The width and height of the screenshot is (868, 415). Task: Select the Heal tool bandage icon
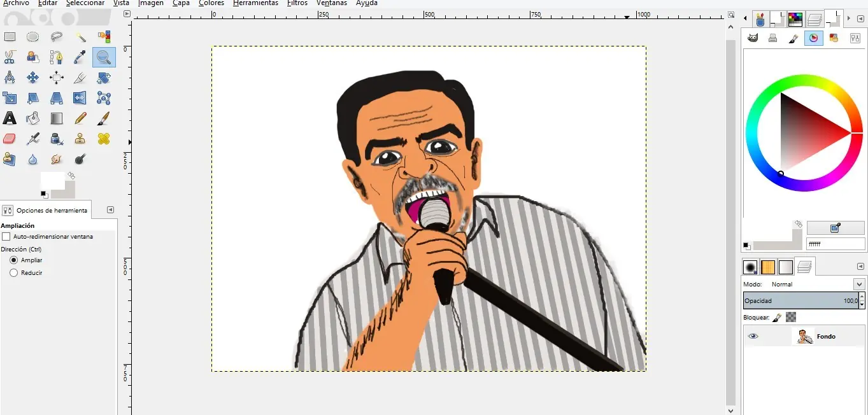click(x=104, y=139)
